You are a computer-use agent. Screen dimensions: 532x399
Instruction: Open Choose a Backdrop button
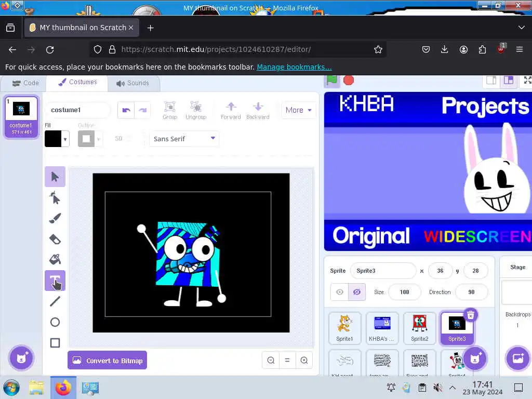(x=518, y=358)
